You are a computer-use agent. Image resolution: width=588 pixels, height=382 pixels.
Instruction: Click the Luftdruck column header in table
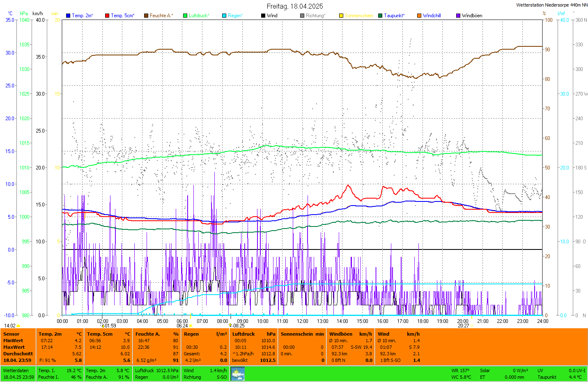coord(243,334)
